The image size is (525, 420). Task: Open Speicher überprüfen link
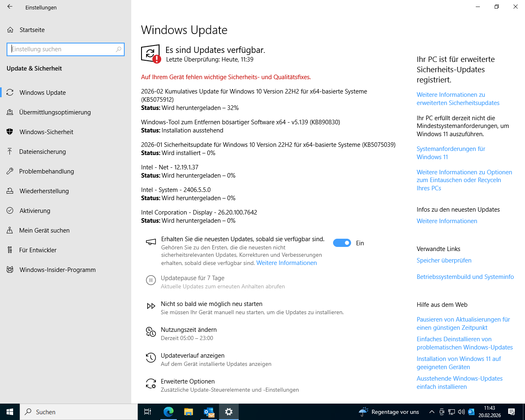click(444, 260)
